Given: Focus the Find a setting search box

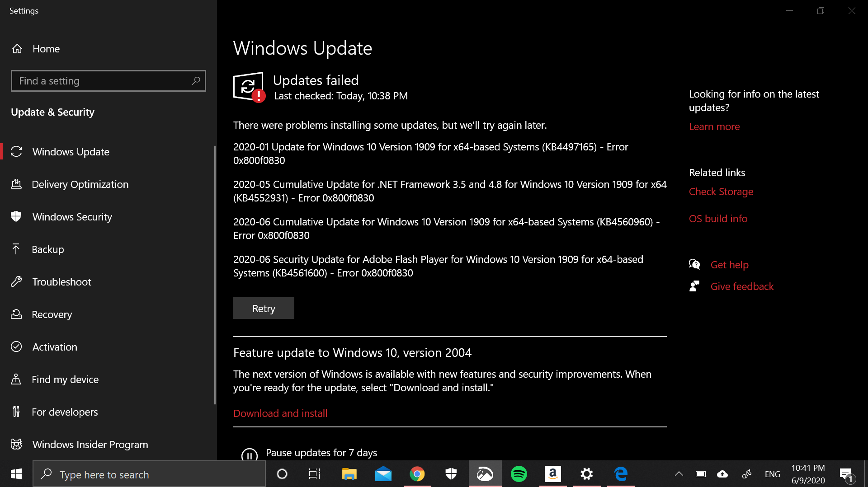Looking at the screenshot, I should tap(108, 81).
